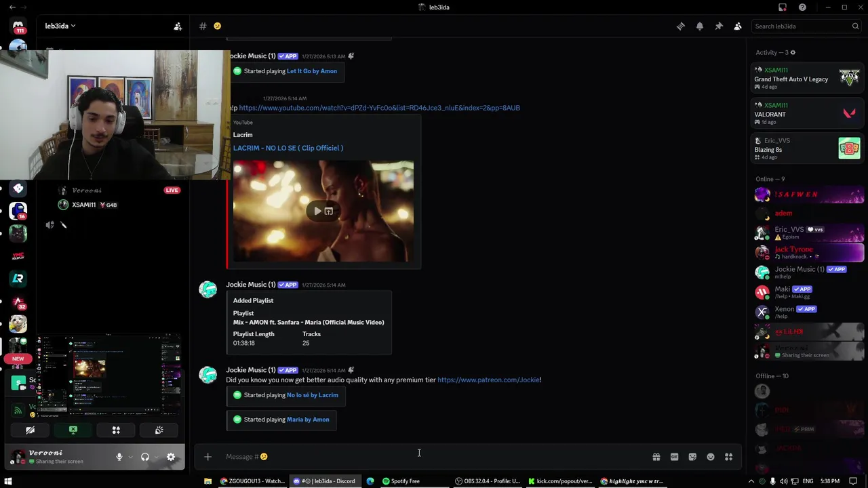
Task: Expand output device arrow next to headphones
Action: click(156, 457)
